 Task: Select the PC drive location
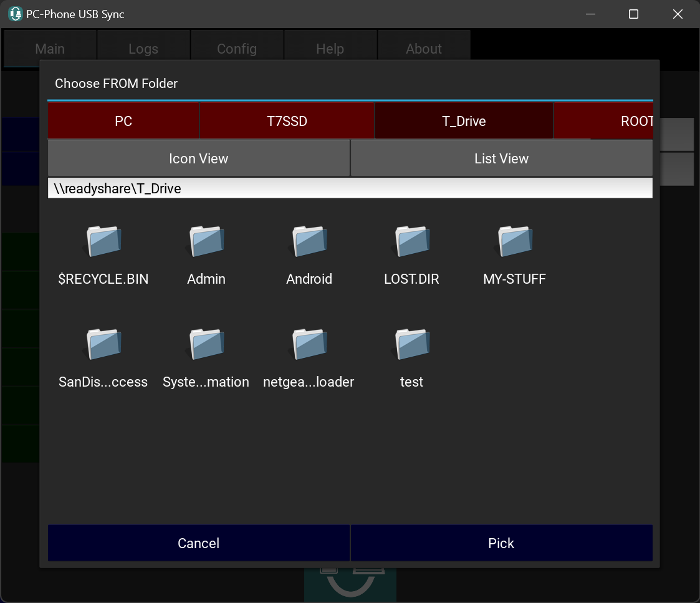pos(123,121)
